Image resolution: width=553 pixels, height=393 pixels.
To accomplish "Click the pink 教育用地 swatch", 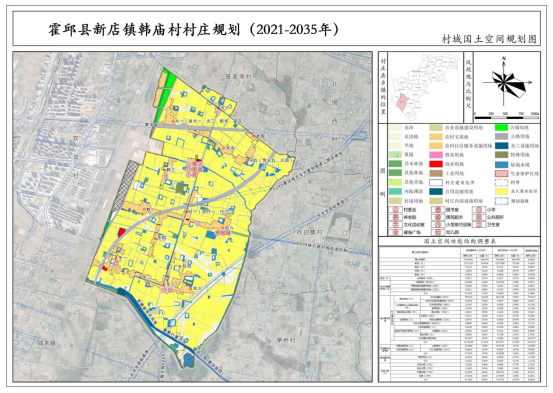I will [x=436, y=155].
